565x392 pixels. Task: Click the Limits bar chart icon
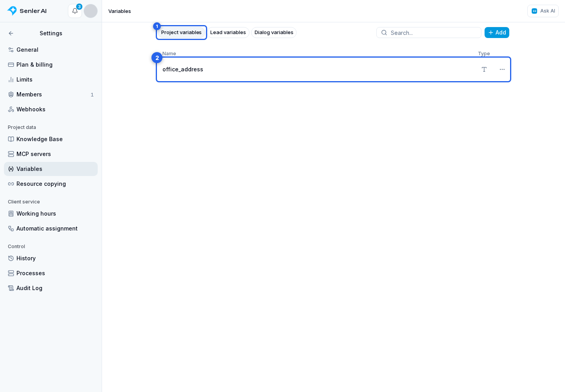(x=11, y=80)
